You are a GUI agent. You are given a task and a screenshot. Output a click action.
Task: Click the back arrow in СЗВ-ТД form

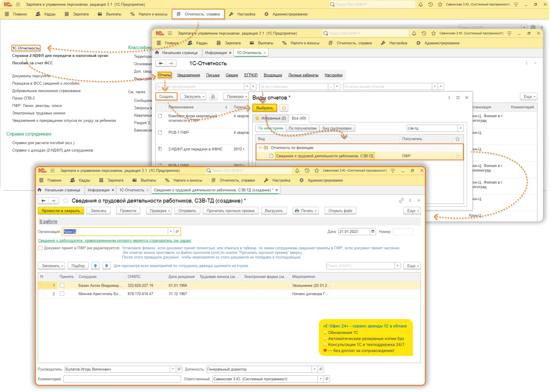click(x=43, y=201)
